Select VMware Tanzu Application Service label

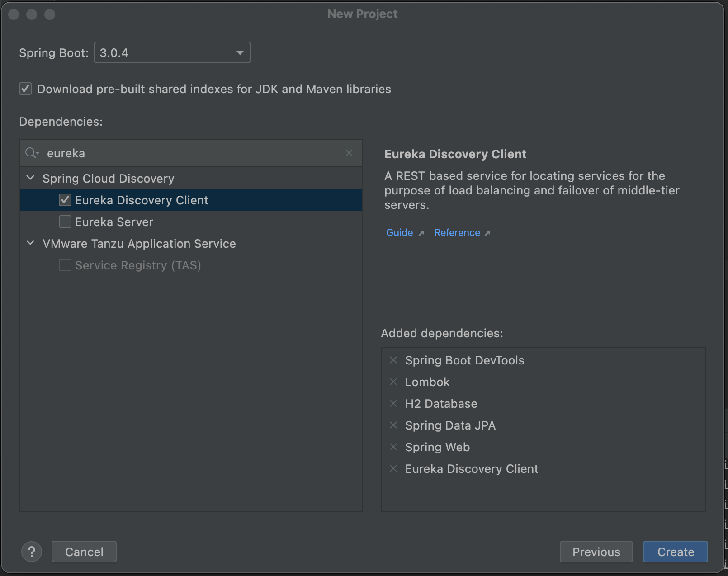139,244
